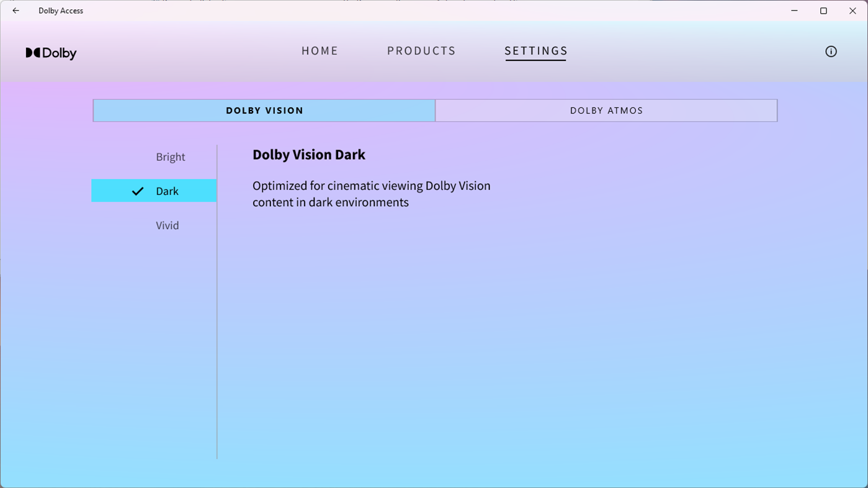Click the Dolby Vision Dark heading
Image resolution: width=868 pixels, height=488 pixels.
[308, 155]
